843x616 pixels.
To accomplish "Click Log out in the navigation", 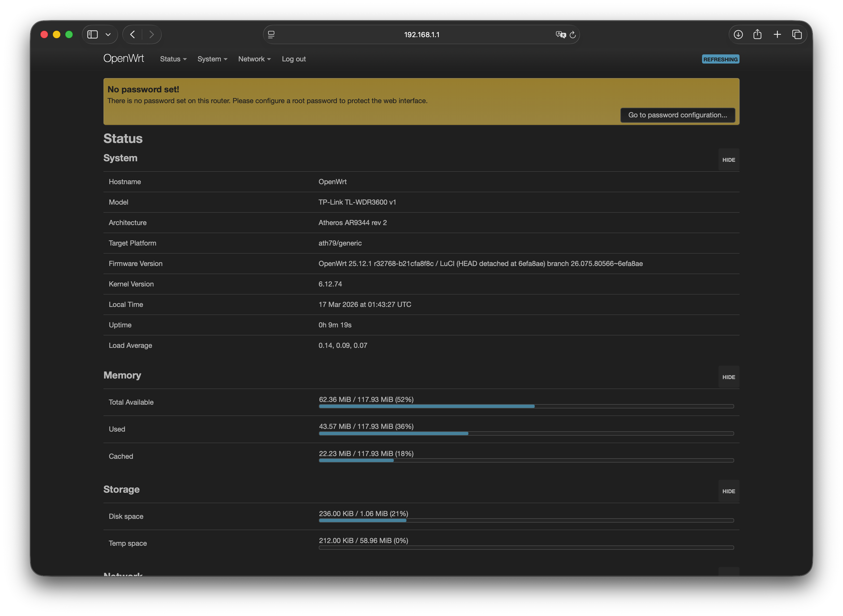I will 294,59.
